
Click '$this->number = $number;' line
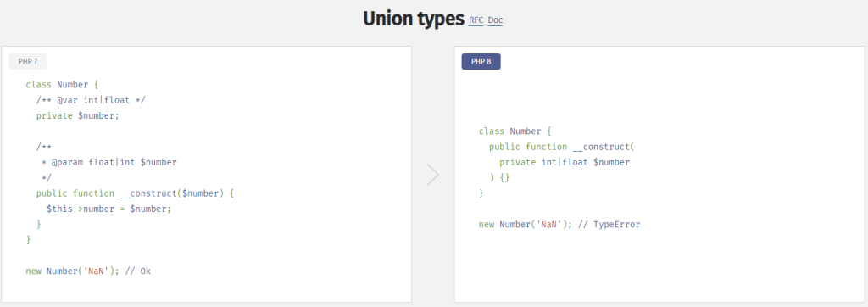click(x=109, y=209)
